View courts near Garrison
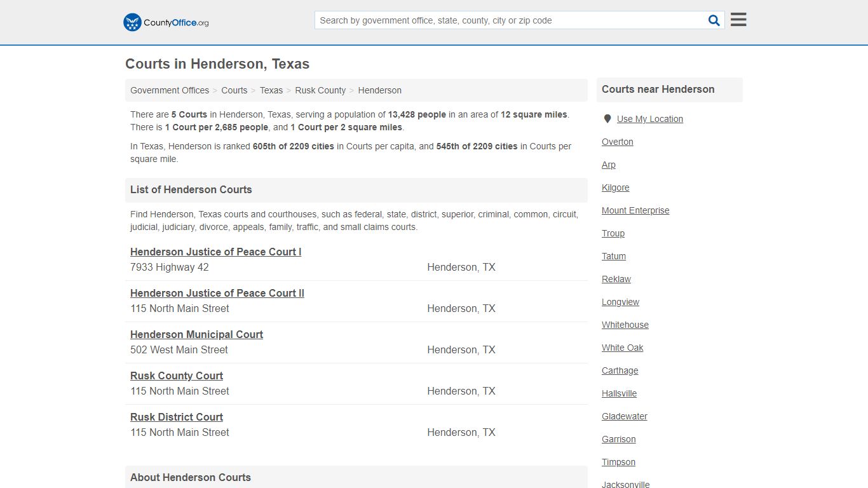868x488 pixels. tap(619, 439)
